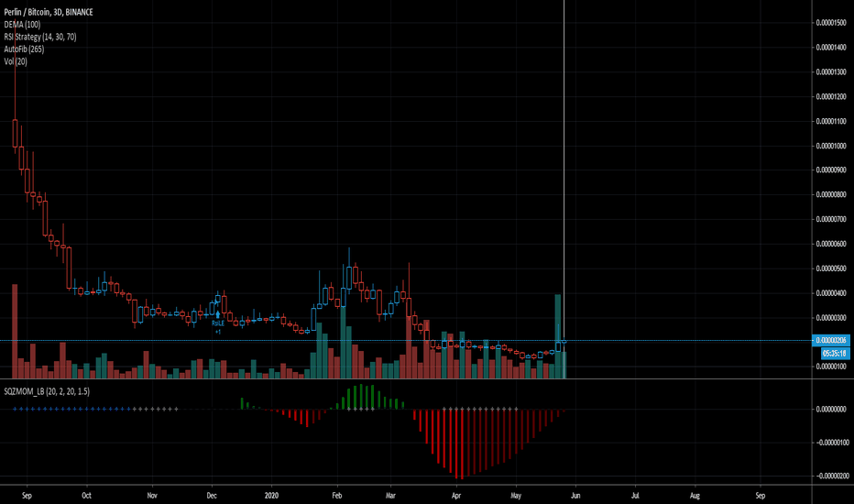The width and height of the screenshot is (854, 504).
Task: Select the RSI Strategy (14, 30, 70) label
Action: pyautogui.click(x=40, y=37)
